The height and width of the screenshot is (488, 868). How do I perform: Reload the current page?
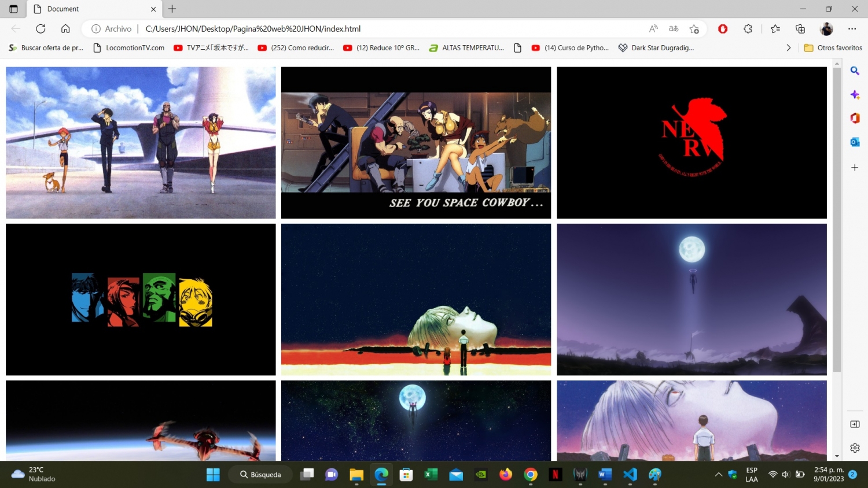point(40,28)
